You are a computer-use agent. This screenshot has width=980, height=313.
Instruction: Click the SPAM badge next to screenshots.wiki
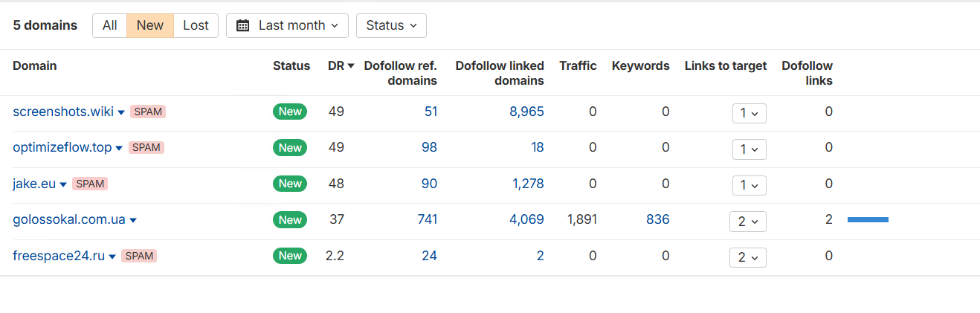[148, 112]
